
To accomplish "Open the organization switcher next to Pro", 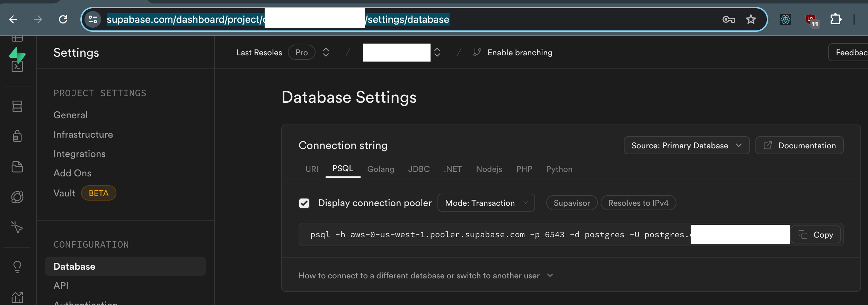I will (326, 53).
